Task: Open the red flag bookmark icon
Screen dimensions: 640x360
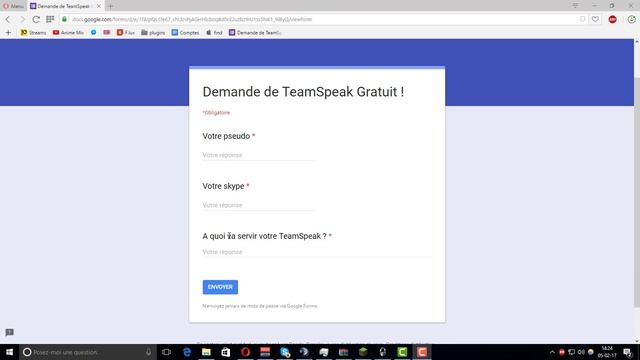Action: 107,32
